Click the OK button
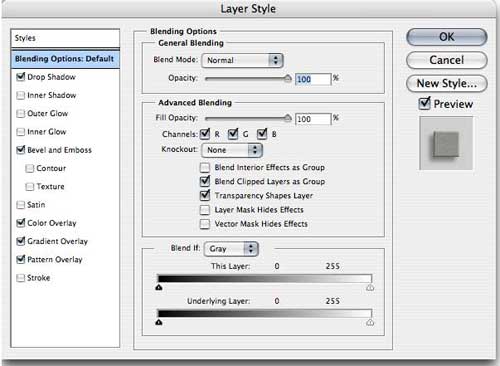The image size is (500, 366). pos(447,37)
